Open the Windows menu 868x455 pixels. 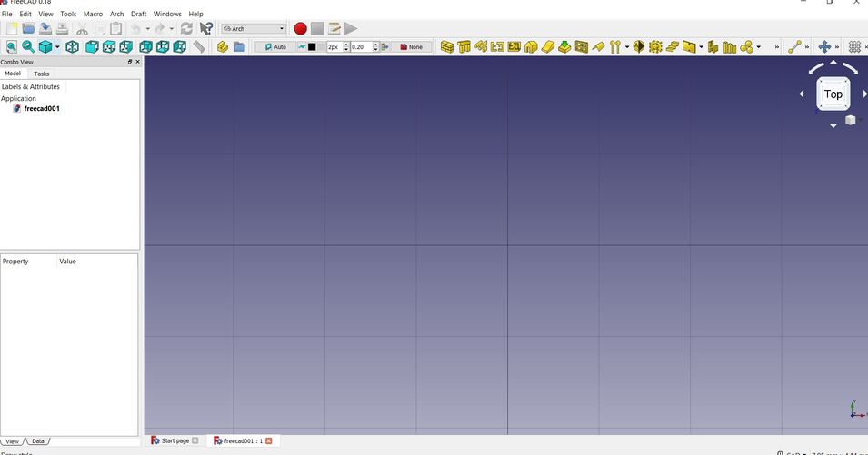pyautogui.click(x=167, y=14)
